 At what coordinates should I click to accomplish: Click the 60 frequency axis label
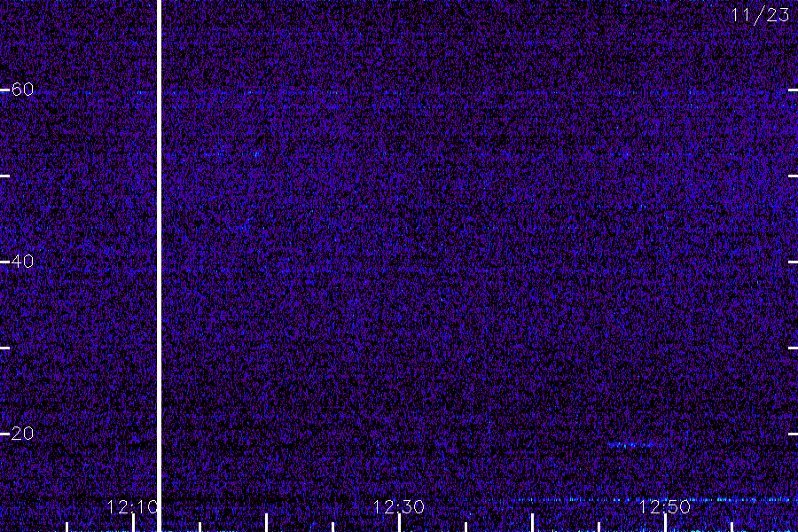coord(22,90)
